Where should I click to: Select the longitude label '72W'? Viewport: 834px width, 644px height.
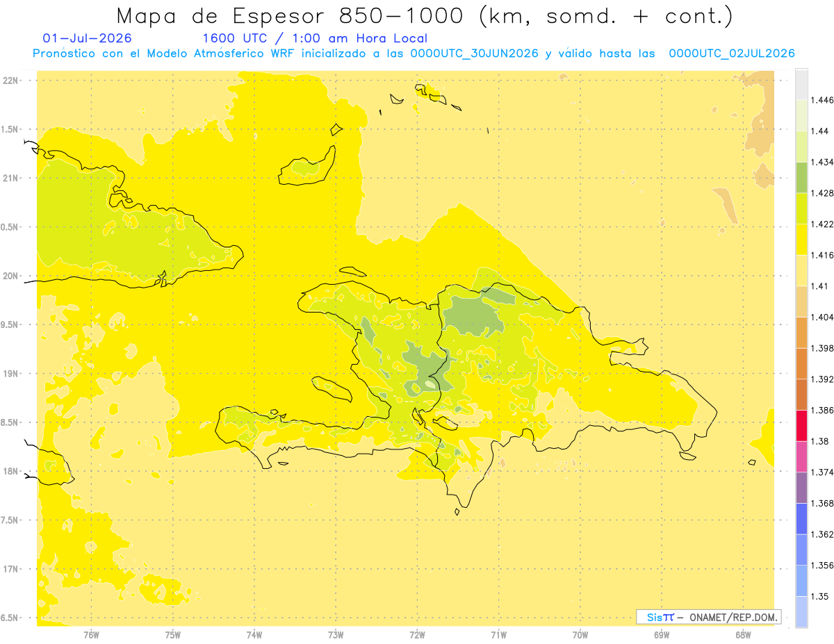417,635
